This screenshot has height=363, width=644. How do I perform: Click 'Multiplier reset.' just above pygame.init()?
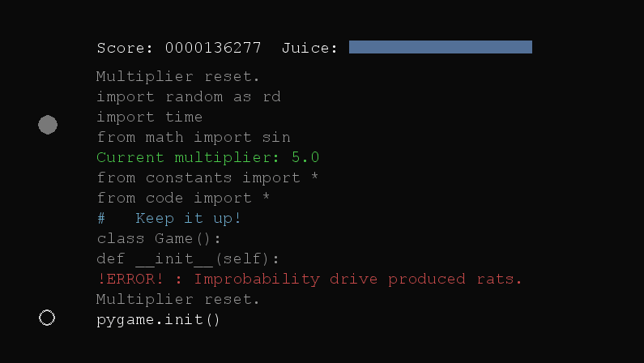click(x=178, y=299)
